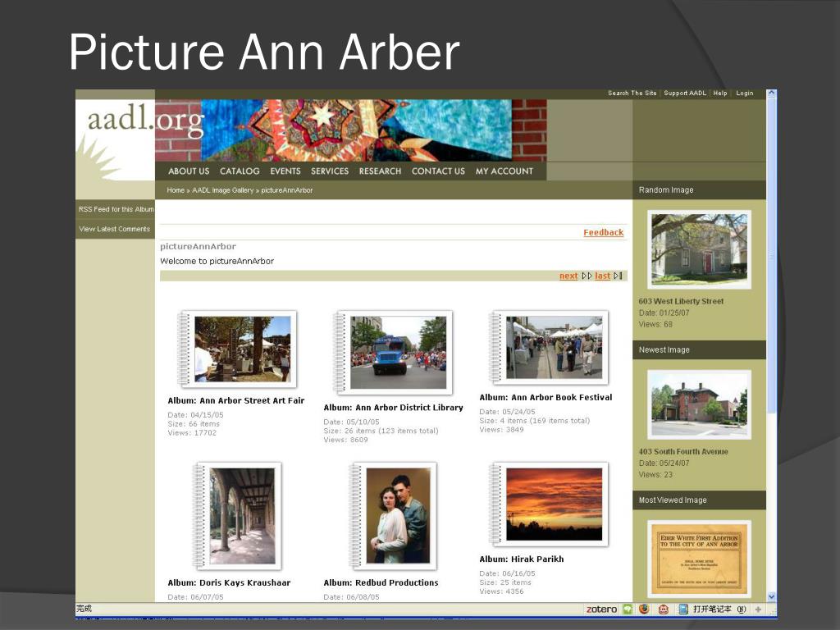The width and height of the screenshot is (840, 630).
Task: Go to Home in breadcrumb
Action: 176,190
